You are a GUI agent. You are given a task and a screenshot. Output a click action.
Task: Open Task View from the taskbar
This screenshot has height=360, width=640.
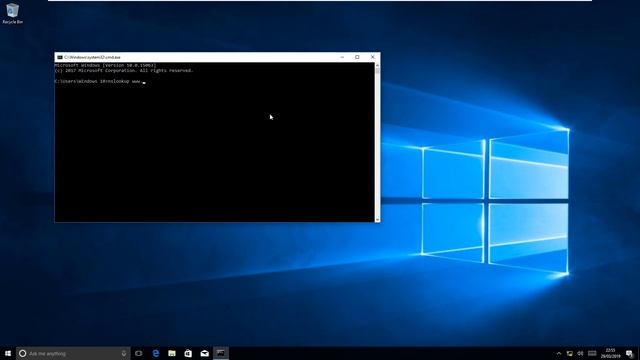(139, 353)
